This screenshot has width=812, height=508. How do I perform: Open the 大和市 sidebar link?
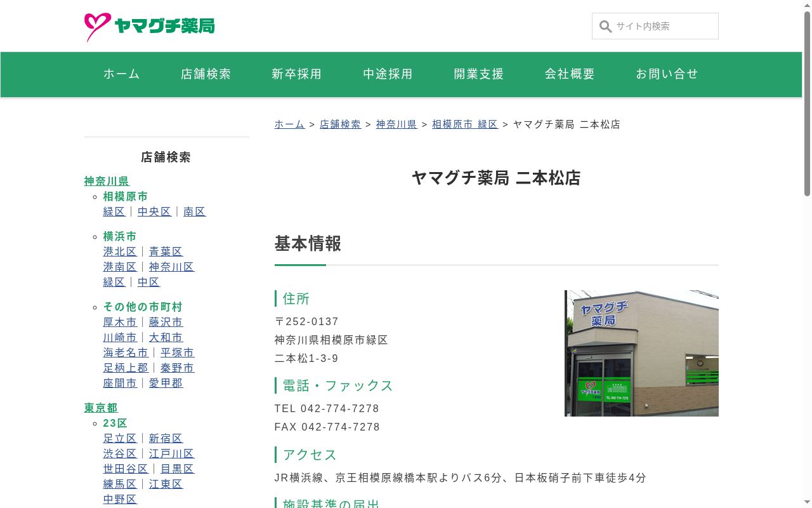tap(166, 338)
